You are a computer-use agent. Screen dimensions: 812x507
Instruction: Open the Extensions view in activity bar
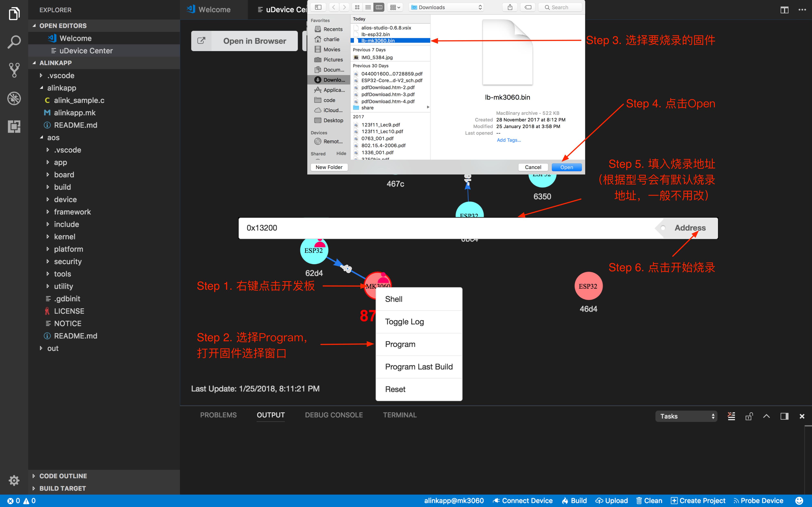[x=14, y=126]
